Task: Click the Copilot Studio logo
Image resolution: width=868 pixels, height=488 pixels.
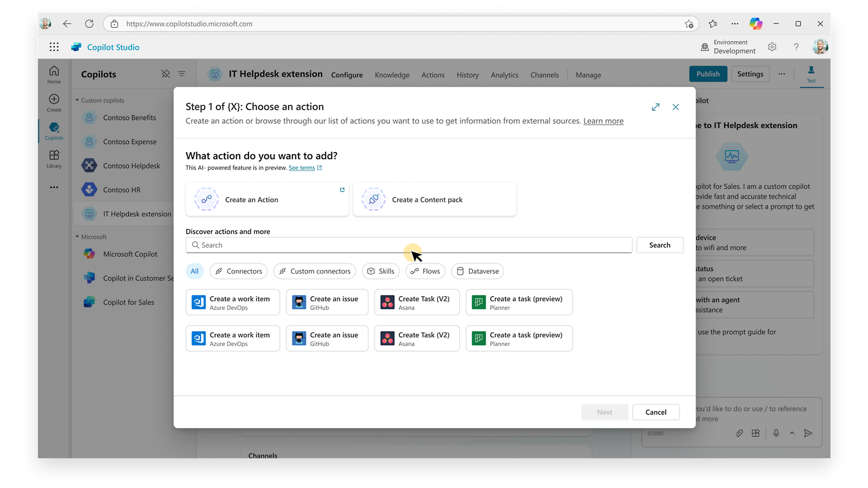Action: point(76,47)
